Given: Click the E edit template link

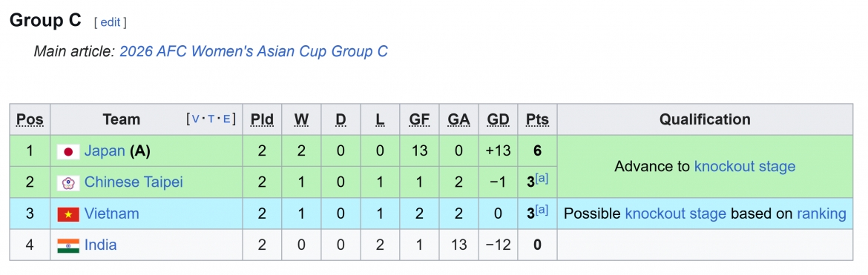Looking at the screenshot, I should click(226, 119).
